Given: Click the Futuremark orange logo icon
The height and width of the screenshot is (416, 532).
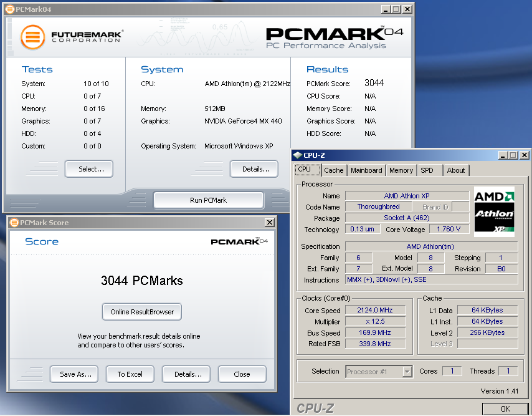Looking at the screenshot, I should (32, 37).
